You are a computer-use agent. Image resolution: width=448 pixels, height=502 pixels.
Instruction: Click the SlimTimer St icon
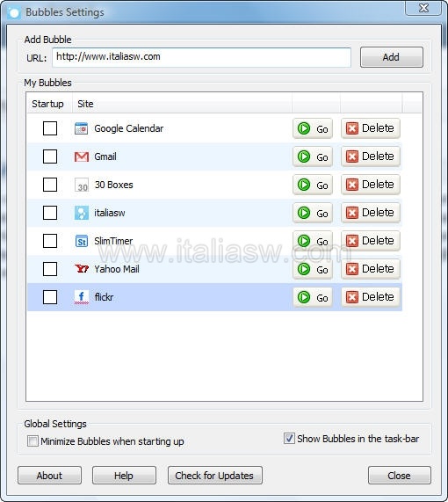(82, 242)
